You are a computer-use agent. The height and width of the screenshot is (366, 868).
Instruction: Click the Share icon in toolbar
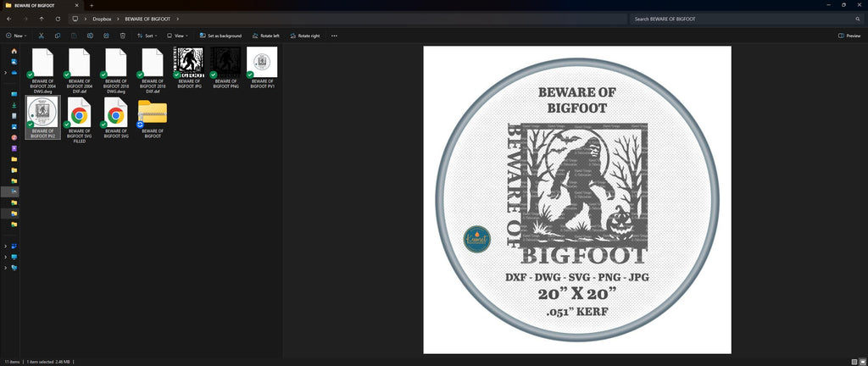(x=106, y=36)
